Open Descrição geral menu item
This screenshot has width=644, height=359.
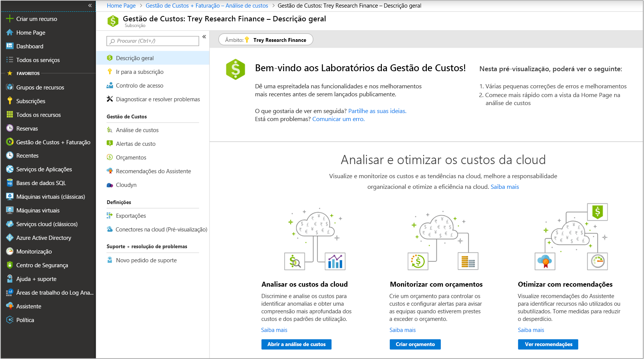pyautogui.click(x=152, y=58)
